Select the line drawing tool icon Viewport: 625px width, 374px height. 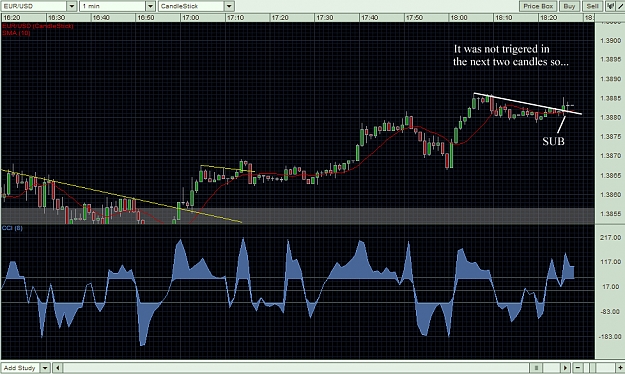[620, 6]
